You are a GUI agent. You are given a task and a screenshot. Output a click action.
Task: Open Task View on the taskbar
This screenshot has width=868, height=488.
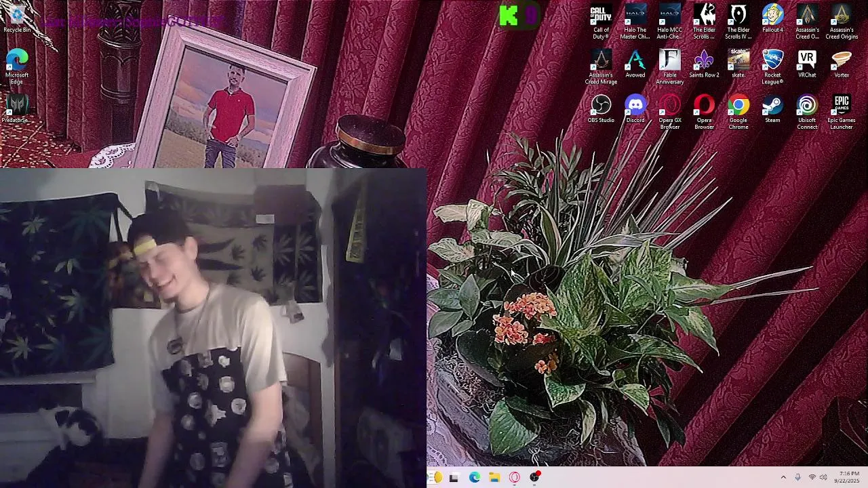454,478
